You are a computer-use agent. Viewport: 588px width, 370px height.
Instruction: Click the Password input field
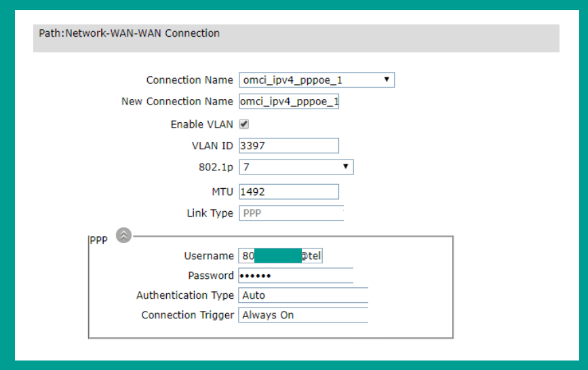point(296,276)
